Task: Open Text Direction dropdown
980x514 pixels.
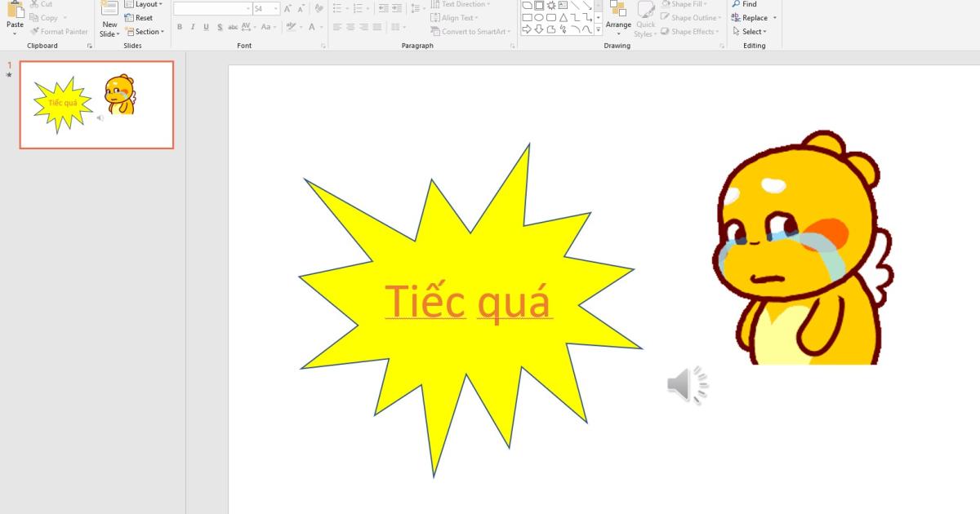Action: pos(461,4)
